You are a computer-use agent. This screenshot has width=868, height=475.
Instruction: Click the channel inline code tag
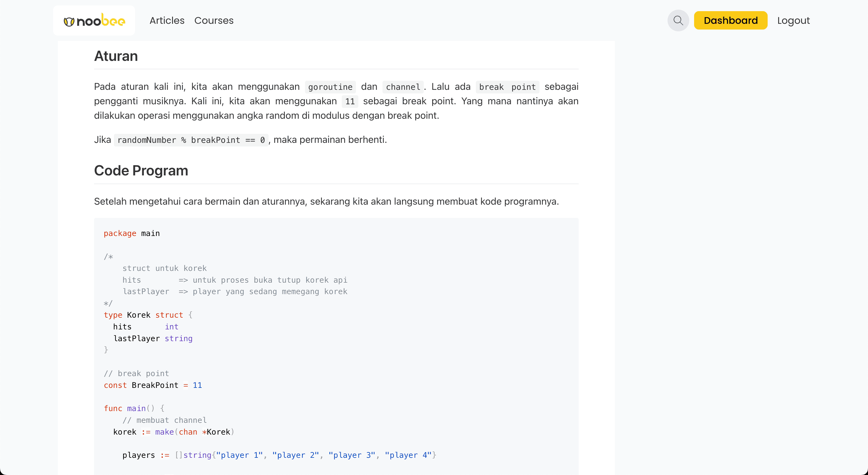tap(403, 87)
